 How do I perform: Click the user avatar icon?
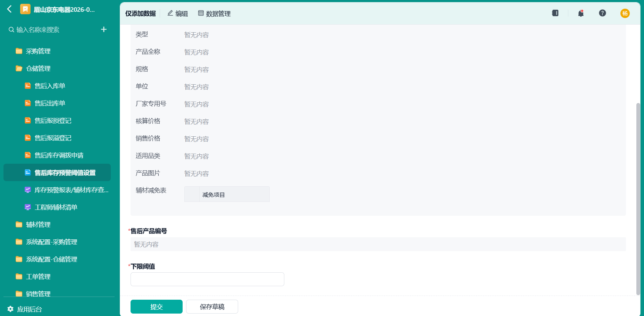(625, 13)
